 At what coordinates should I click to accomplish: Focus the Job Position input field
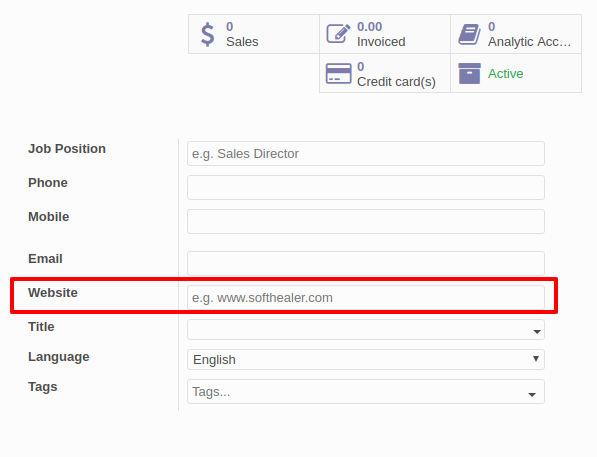tap(366, 153)
